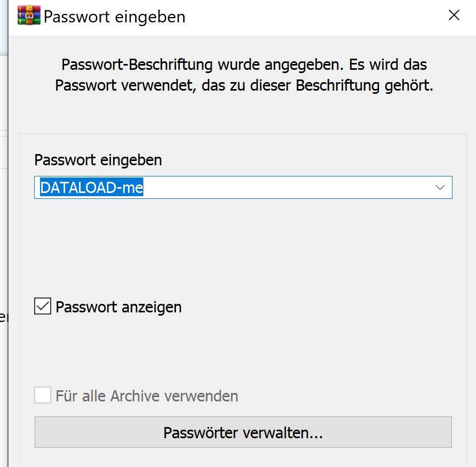Click the WinRAR books icon in title bar
Viewport: 476px width, 467px height.
(x=29, y=15)
